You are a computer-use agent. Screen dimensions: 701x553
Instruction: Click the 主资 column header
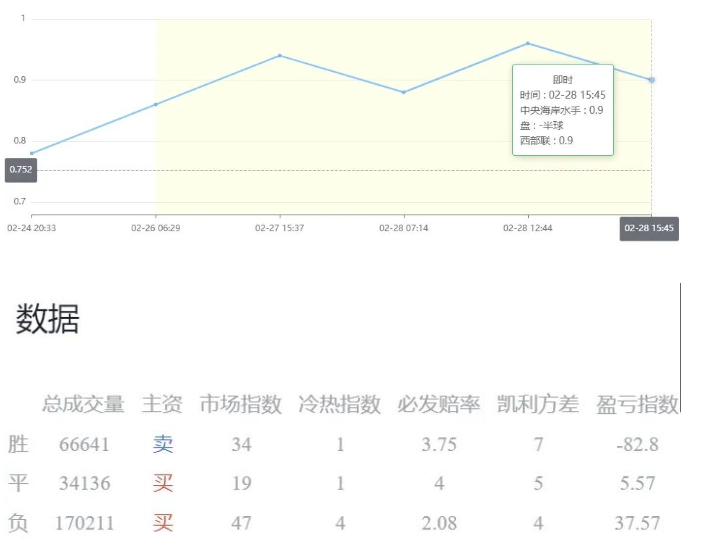tap(162, 404)
